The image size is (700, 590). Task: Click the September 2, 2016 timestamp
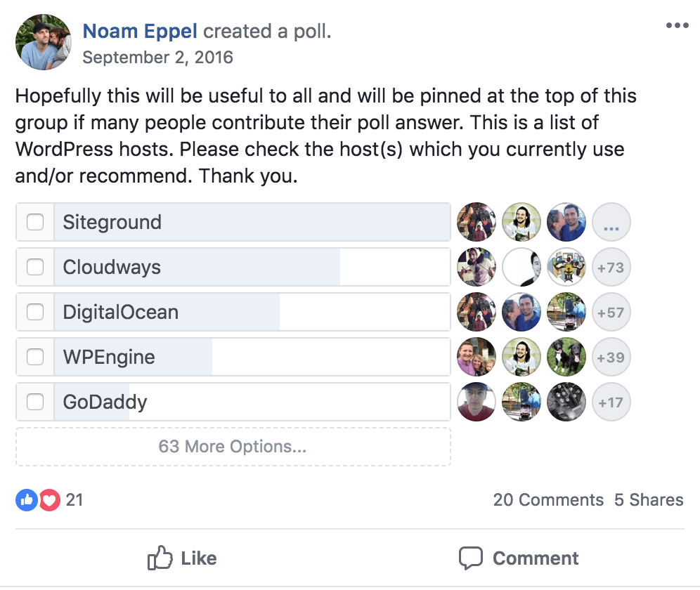click(x=157, y=57)
